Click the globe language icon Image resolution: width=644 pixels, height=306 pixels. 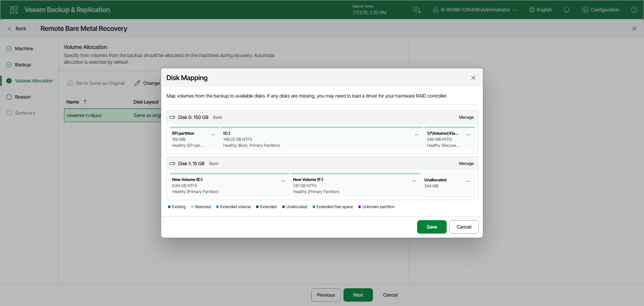click(x=532, y=10)
